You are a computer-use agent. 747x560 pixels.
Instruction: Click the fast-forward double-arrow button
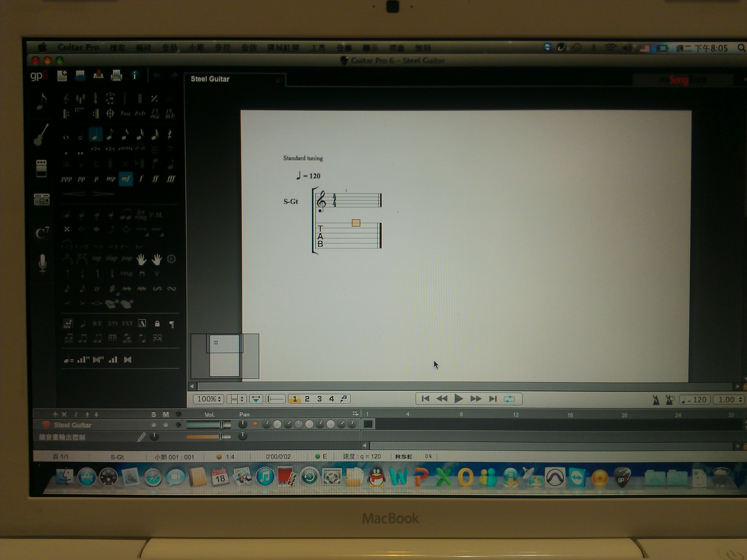click(x=476, y=399)
